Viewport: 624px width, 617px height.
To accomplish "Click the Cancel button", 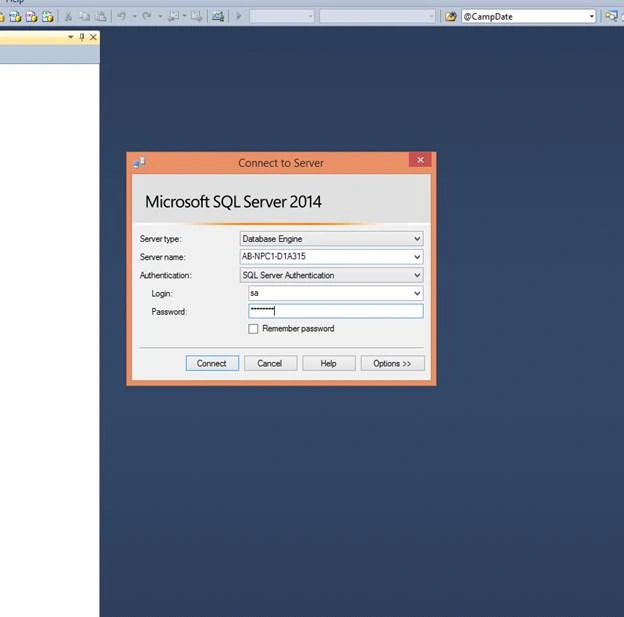I will (x=270, y=363).
